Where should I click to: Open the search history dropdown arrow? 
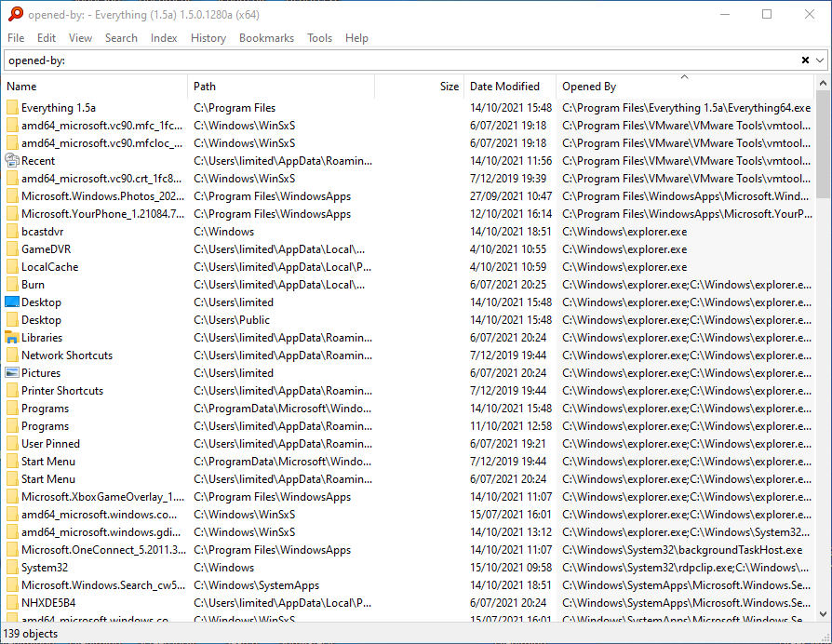818,60
